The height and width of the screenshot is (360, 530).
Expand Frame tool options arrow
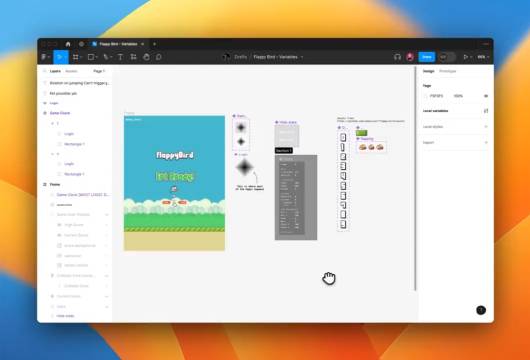pos(81,57)
